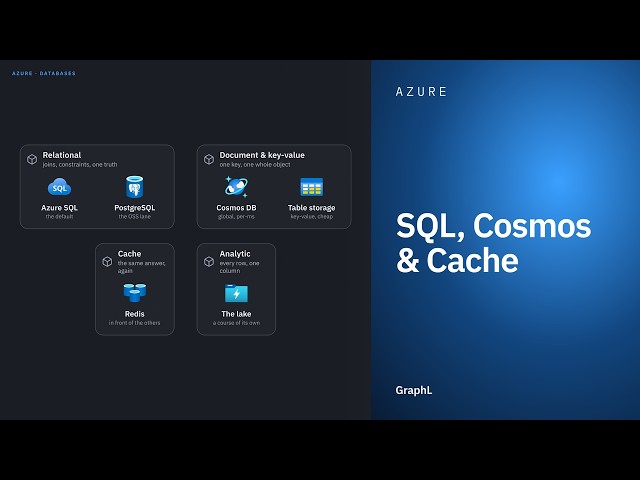This screenshot has width=640, height=480.
Task: Click 'in front of the others' caption
Action: (x=135, y=323)
